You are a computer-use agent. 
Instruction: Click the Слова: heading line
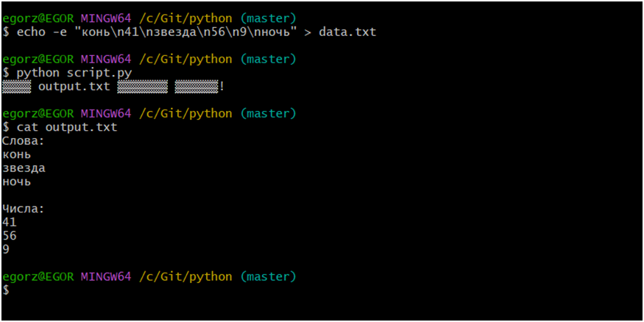[24, 140]
